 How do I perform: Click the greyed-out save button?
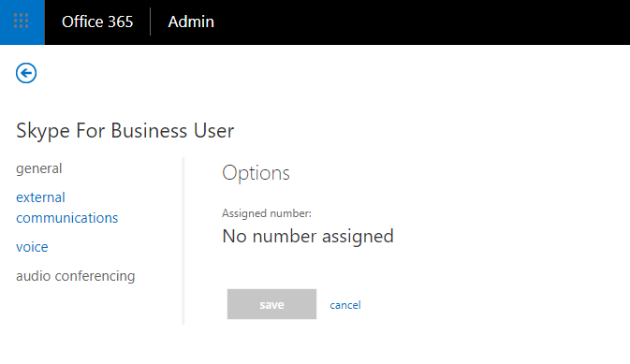[271, 304]
